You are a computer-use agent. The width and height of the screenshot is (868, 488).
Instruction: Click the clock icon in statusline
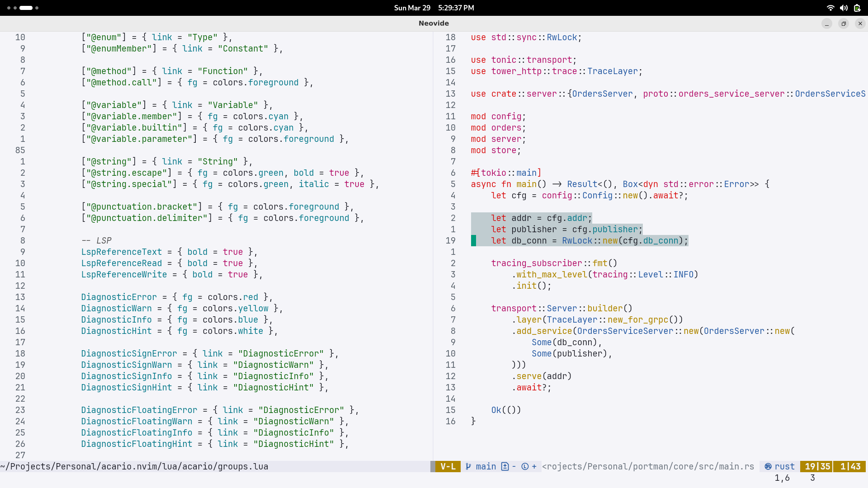(525, 466)
